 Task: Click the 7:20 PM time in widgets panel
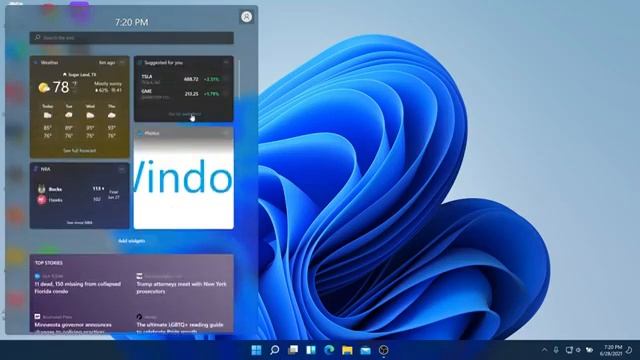click(131, 22)
